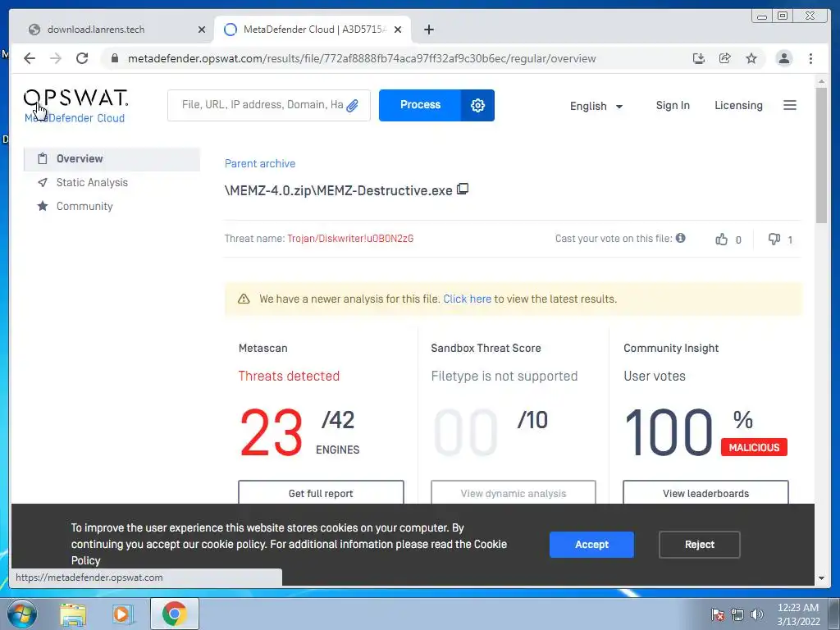Click Get full report button
This screenshot has width=840, height=630.
click(x=321, y=492)
